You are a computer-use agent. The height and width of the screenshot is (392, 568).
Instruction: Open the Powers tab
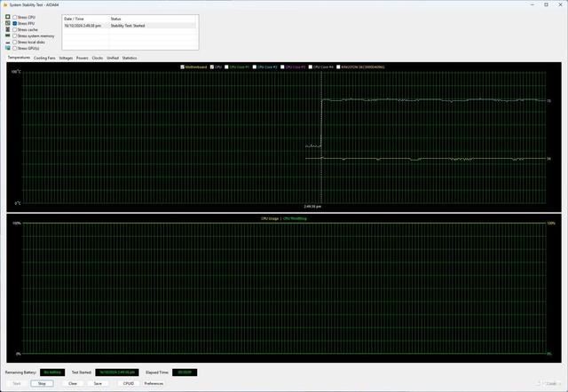pos(83,58)
